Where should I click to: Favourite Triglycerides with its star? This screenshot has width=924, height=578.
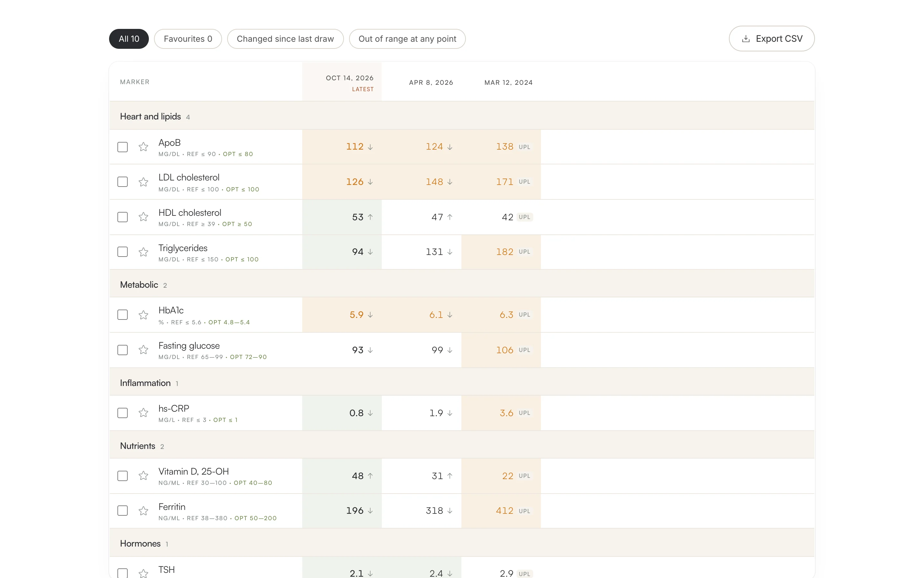point(143,252)
